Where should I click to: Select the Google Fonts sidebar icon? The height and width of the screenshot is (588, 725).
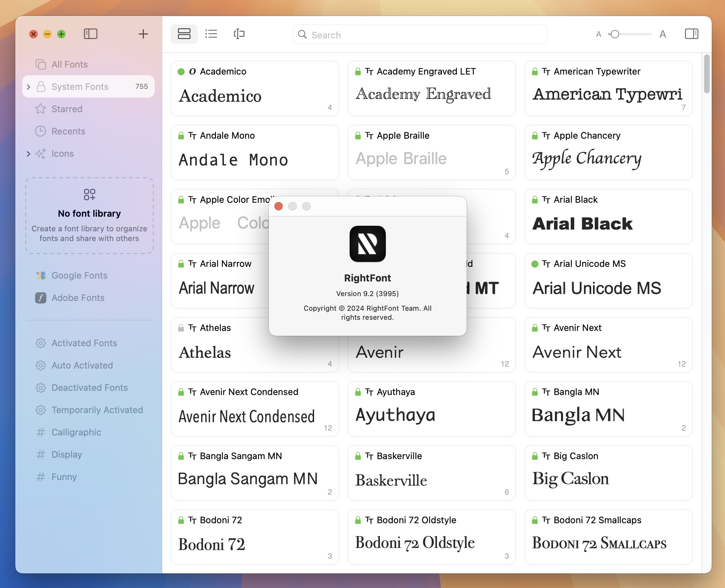click(40, 275)
